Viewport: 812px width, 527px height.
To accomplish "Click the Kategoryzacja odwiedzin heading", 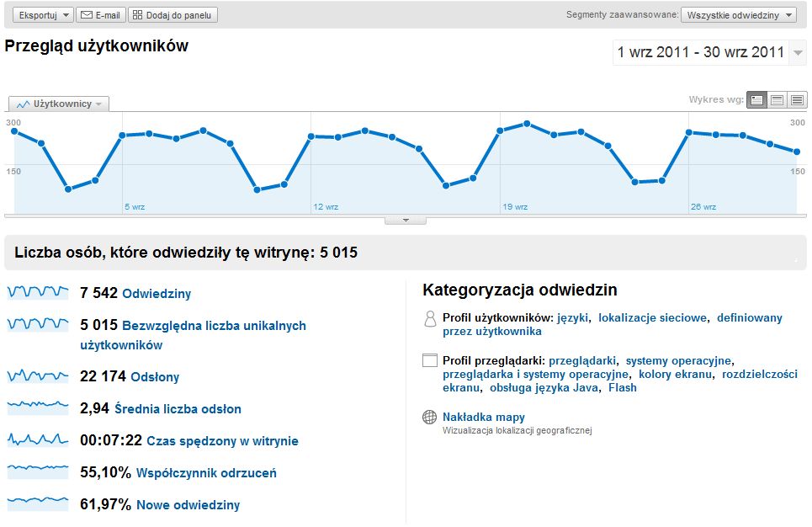I will click(520, 290).
